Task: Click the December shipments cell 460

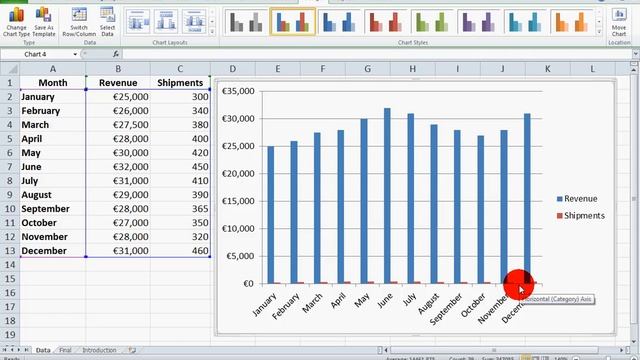Action: point(180,251)
